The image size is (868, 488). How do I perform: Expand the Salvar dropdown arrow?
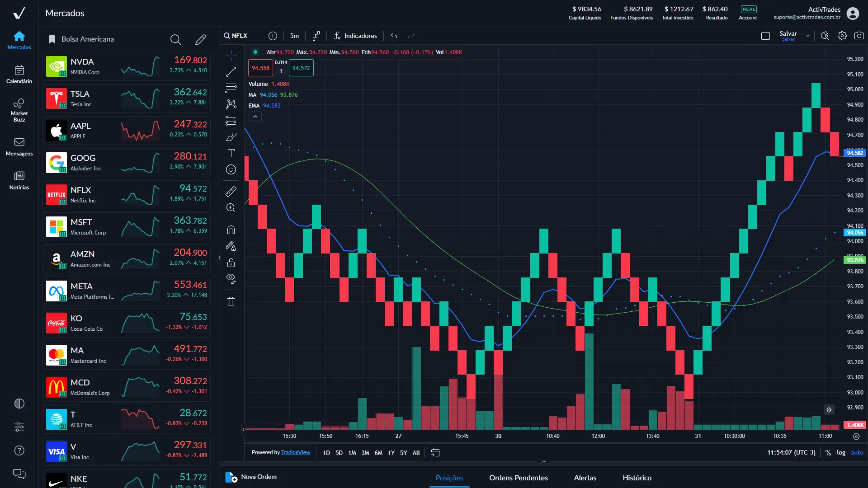808,36
